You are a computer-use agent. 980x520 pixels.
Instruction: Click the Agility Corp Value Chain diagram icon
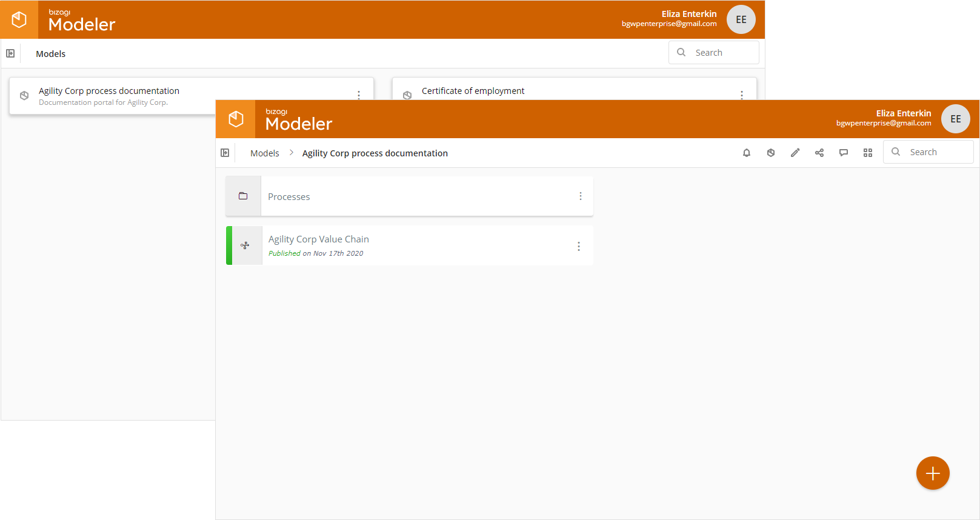(245, 245)
